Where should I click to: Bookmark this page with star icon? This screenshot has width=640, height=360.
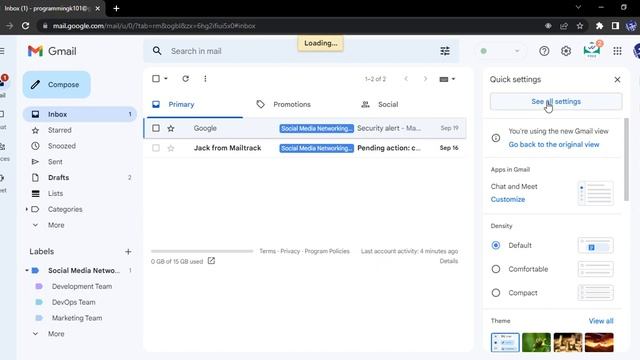pos(580,26)
